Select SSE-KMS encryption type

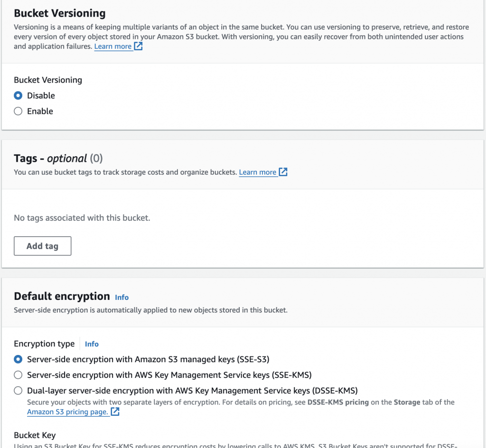pos(18,375)
